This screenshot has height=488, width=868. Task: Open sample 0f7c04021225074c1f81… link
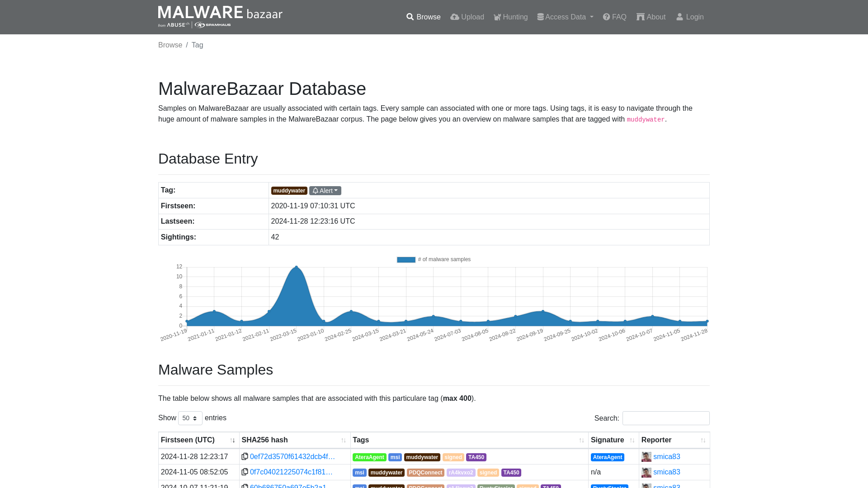291,472
